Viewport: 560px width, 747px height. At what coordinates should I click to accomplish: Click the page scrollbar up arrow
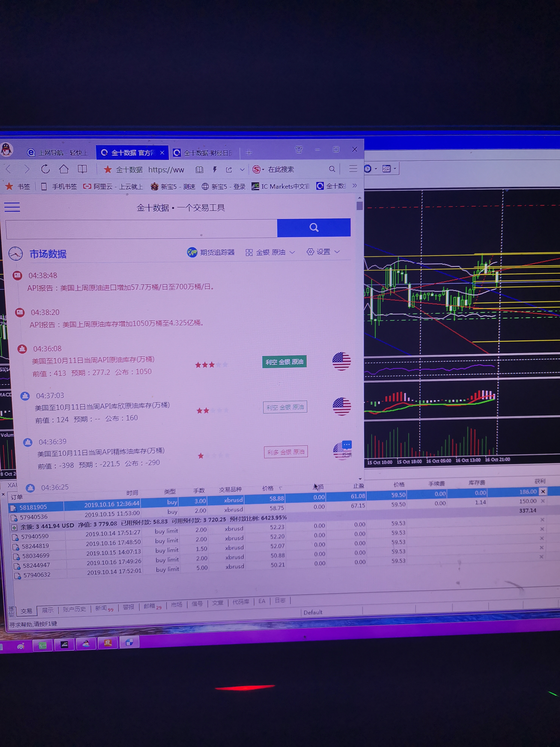point(359,197)
